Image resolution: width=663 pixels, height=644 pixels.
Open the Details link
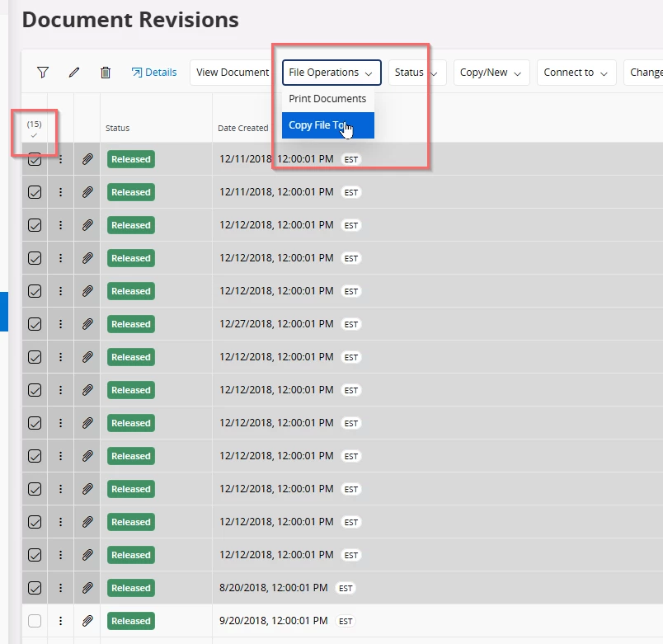click(x=154, y=73)
